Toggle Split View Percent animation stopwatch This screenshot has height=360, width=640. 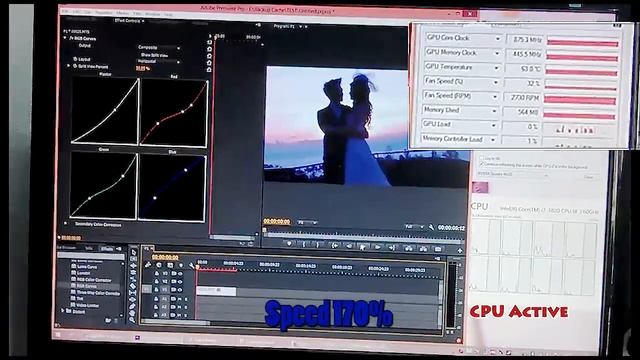(75, 66)
